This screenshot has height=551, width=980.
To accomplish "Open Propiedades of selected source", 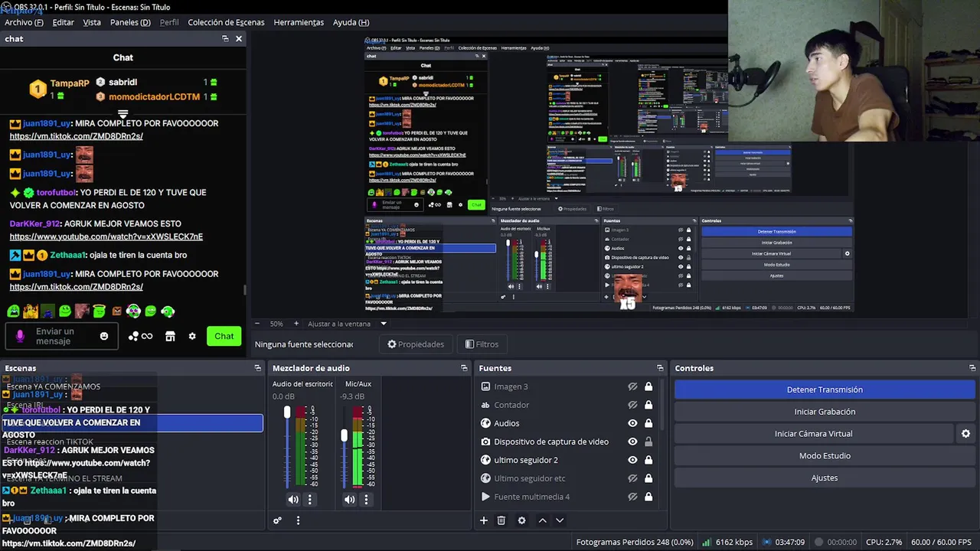I will point(416,344).
